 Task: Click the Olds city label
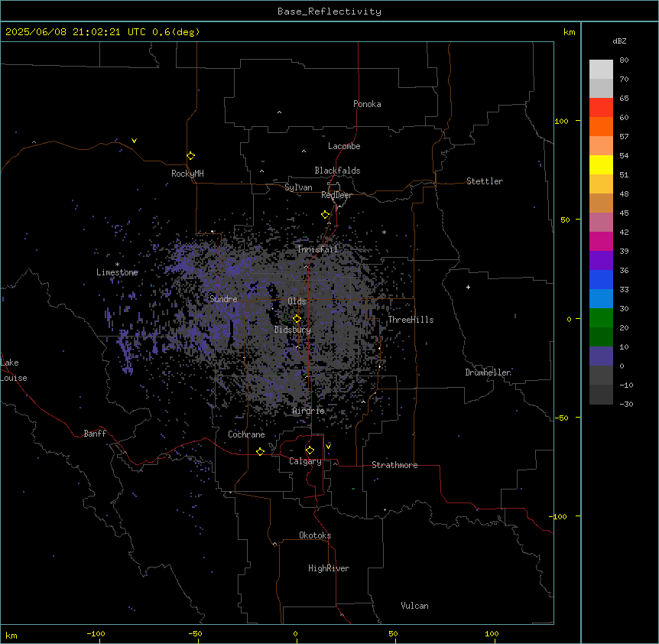click(297, 301)
